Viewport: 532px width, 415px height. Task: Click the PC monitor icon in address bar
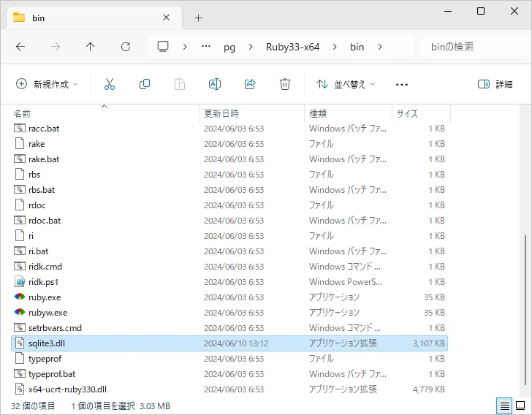click(163, 47)
